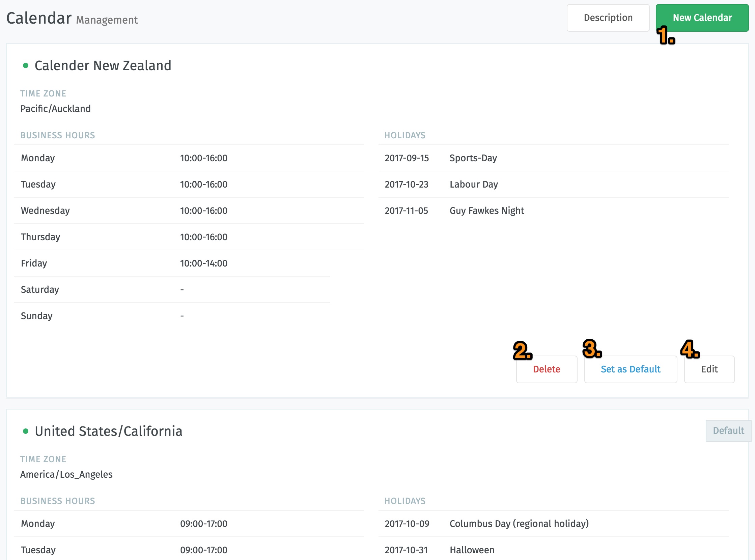Select Columbus Day (regional holiday) entry
This screenshot has width=755, height=560.
click(519, 524)
